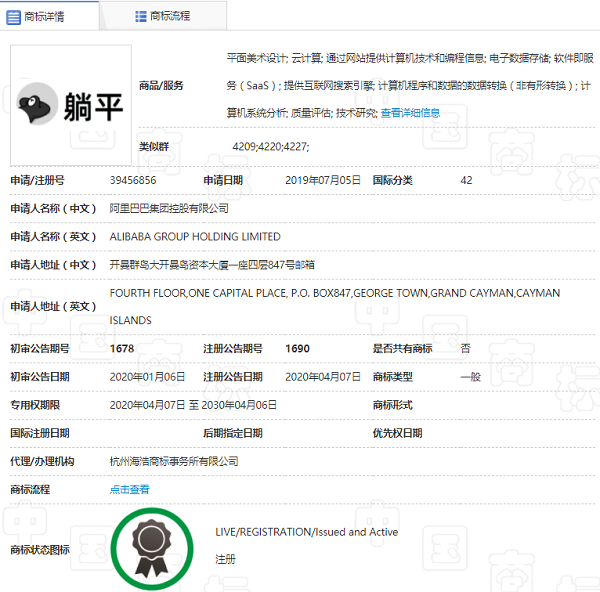Select registration announcement issue 1690
Viewport: 600px width, 592px height.
[x=297, y=349]
